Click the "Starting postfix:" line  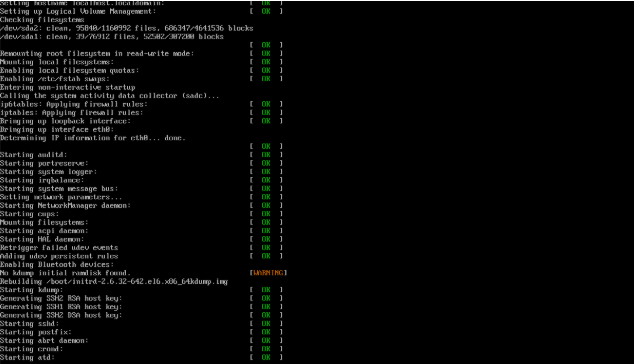(x=36, y=332)
